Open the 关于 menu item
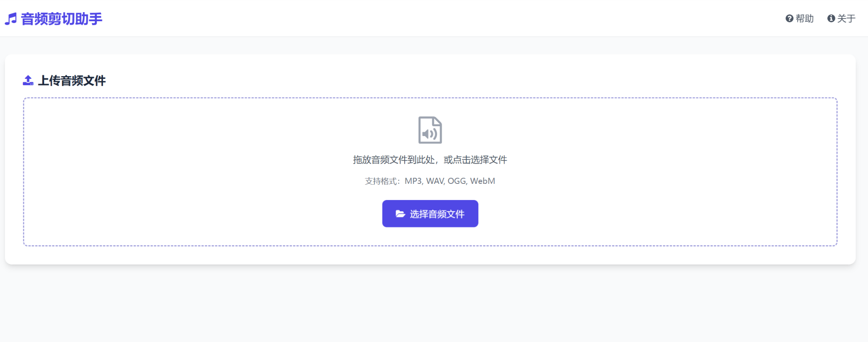Viewport: 868px width, 342px height. coord(846,18)
